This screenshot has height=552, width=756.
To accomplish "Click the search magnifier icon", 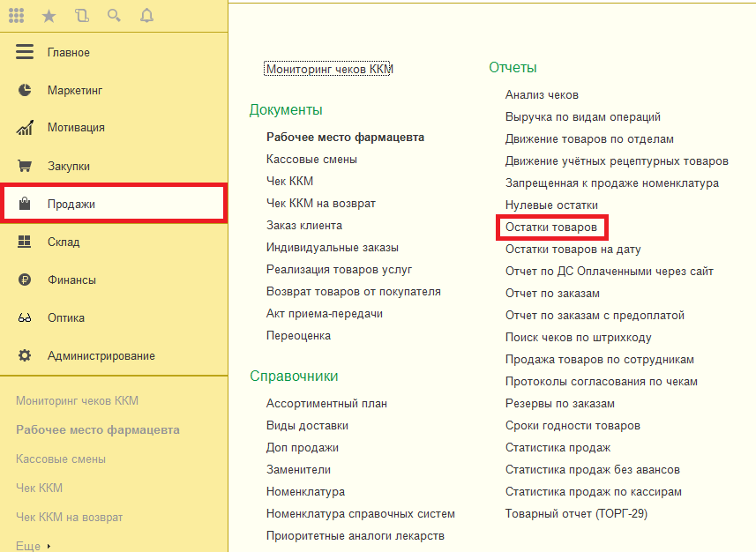I will [x=114, y=15].
